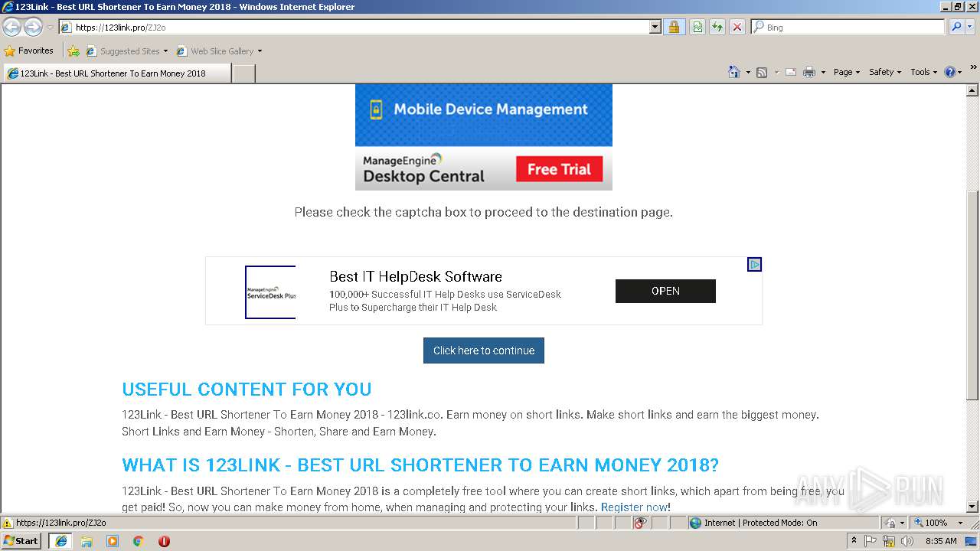Click the Compatibility View icon
The height and width of the screenshot is (551, 980).
tap(697, 27)
